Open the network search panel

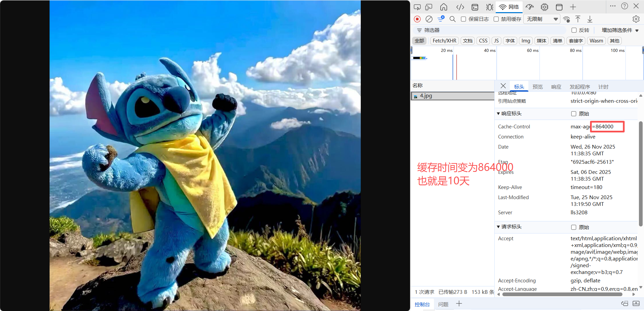click(452, 19)
